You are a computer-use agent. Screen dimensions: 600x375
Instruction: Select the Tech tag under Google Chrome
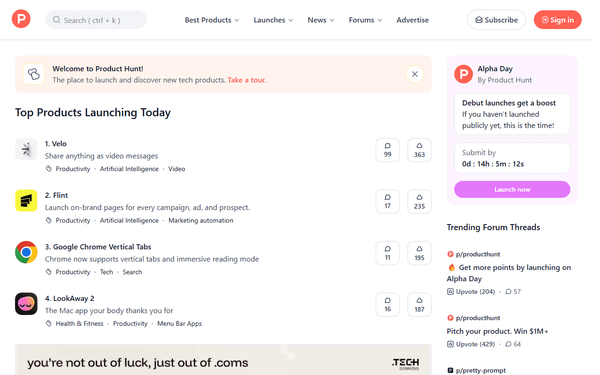[x=106, y=272]
